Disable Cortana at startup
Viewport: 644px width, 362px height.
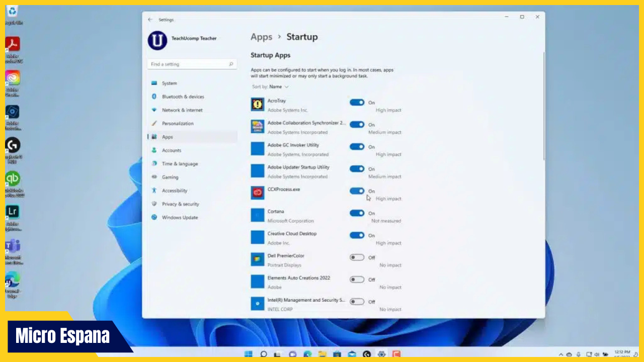pyautogui.click(x=357, y=213)
